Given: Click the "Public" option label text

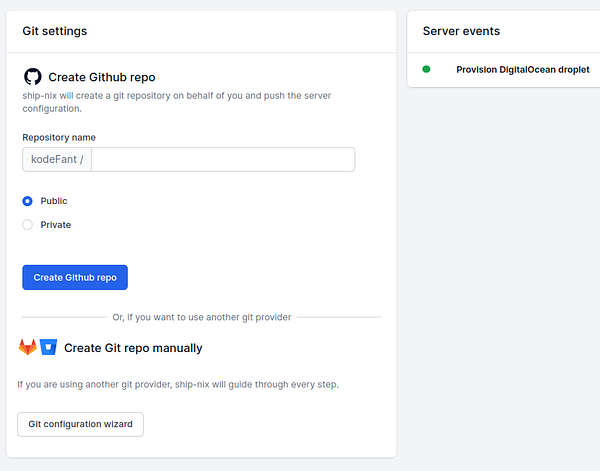Looking at the screenshot, I should (54, 201).
